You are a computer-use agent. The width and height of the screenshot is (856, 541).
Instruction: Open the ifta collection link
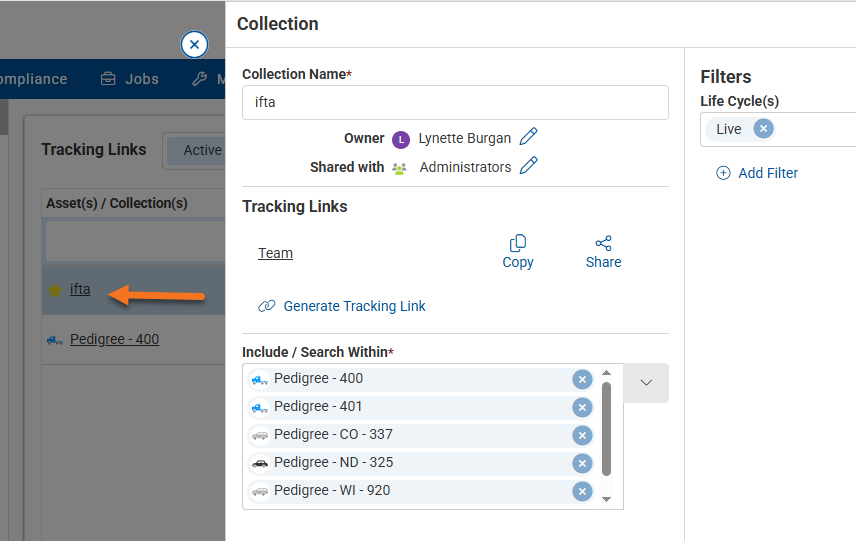[x=80, y=289]
